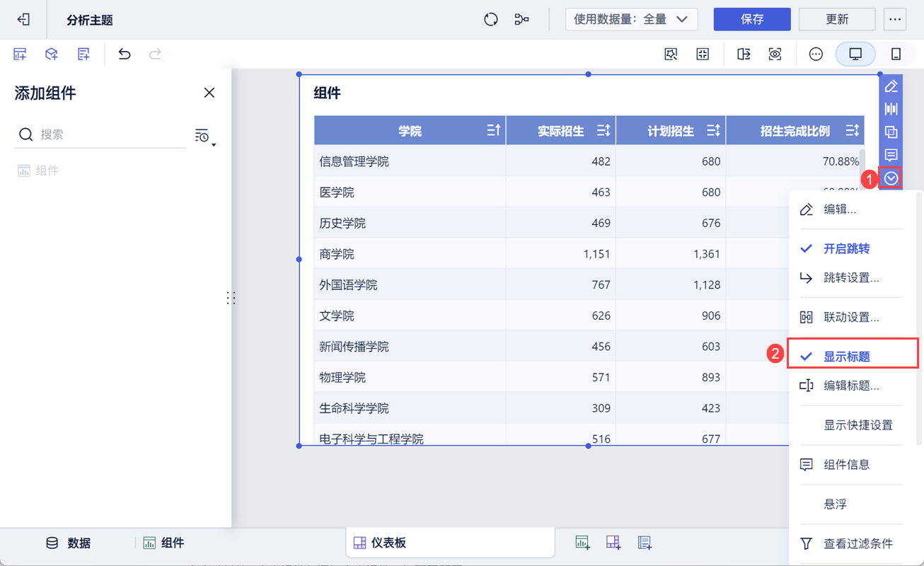Click the 分析主题 title text

(90, 21)
